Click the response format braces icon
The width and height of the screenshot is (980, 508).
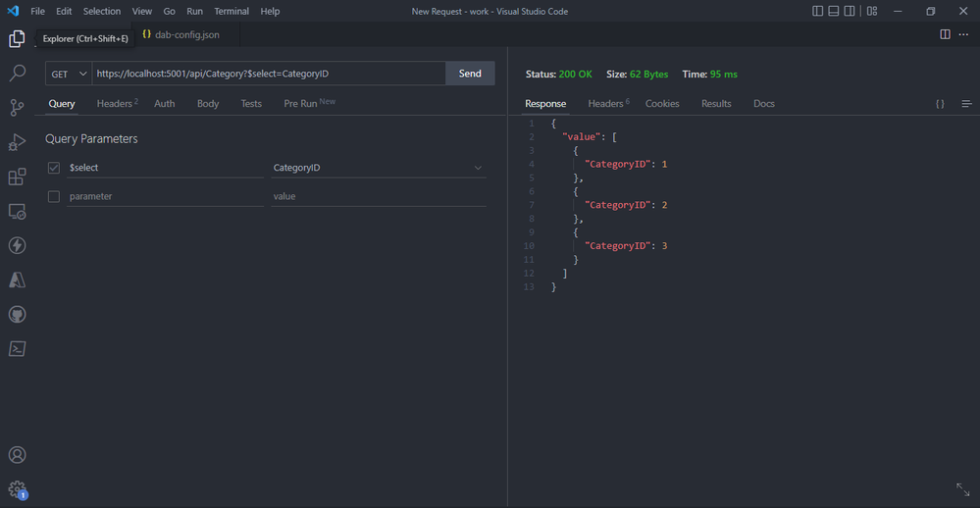pyautogui.click(x=940, y=104)
